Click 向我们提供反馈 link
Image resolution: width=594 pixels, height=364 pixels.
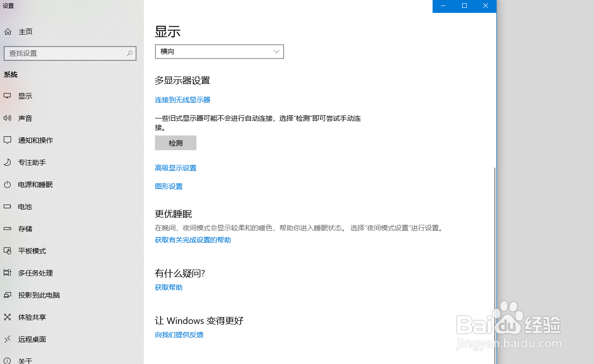click(x=179, y=335)
